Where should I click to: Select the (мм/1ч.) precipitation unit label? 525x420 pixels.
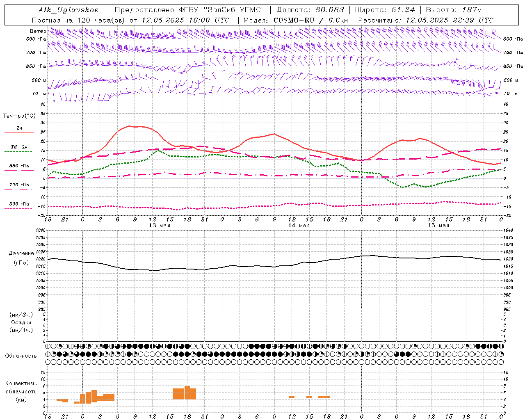21,330
